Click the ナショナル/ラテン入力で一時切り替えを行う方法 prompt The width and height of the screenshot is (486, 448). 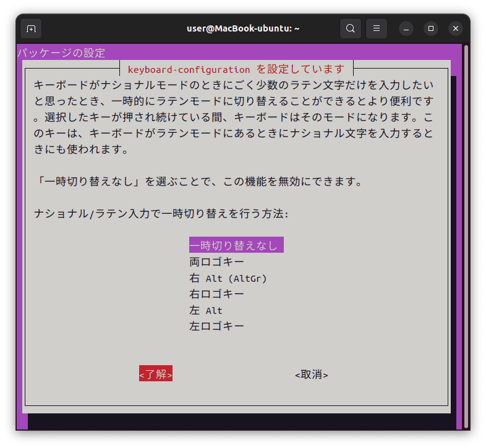pyautogui.click(x=161, y=213)
